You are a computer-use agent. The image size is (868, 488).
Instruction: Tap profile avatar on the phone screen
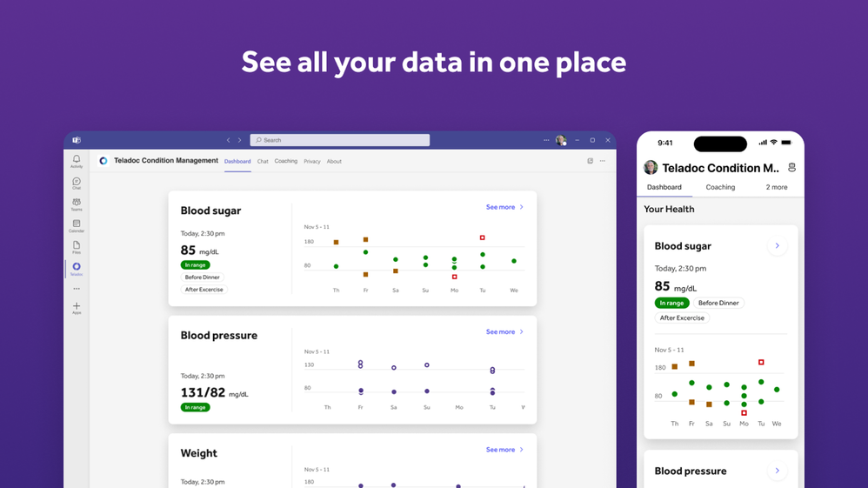(x=651, y=167)
